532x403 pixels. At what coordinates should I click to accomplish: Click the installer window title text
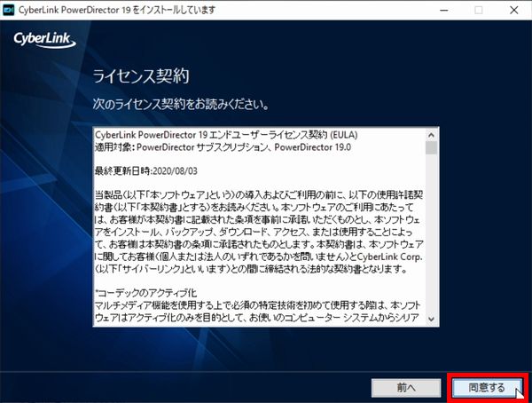(117, 10)
